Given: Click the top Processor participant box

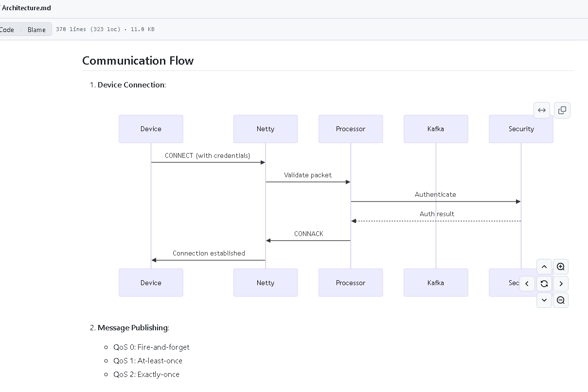Looking at the screenshot, I should coord(351,129).
